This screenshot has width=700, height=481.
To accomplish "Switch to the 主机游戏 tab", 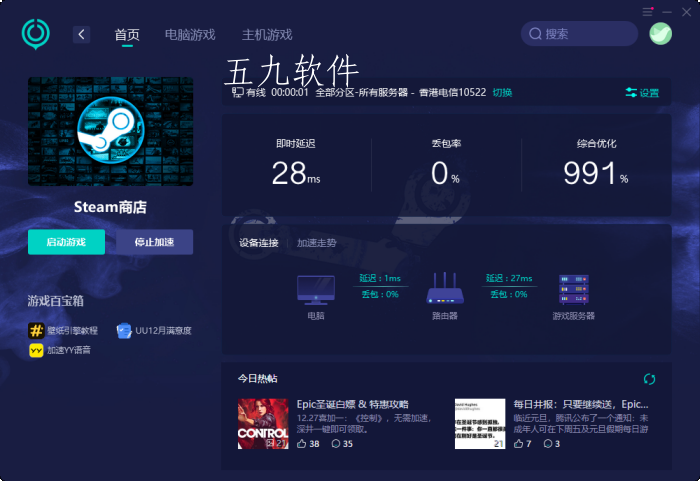I will pos(267,34).
